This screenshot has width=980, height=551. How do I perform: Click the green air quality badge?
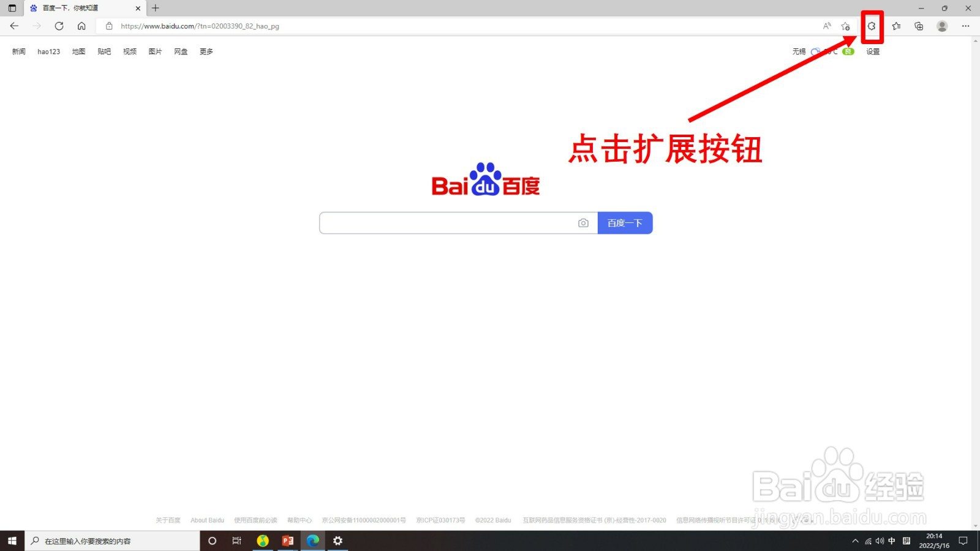coord(848,51)
